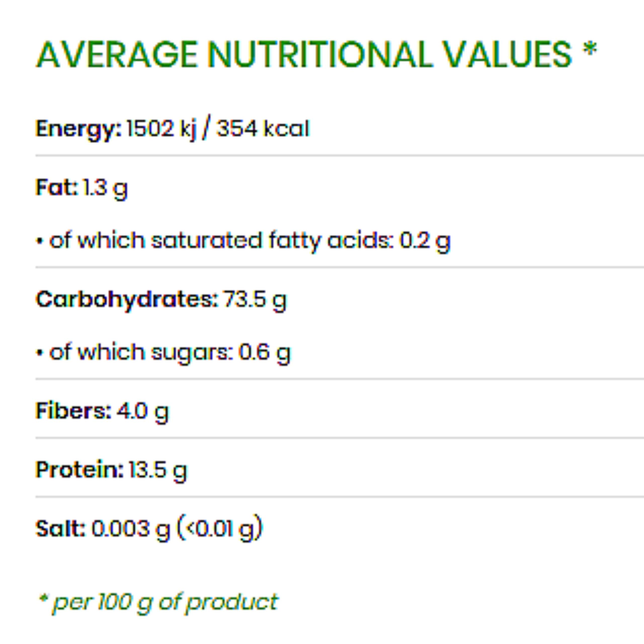Click the 0.6 g sugars value
This screenshot has height=644, width=644.
point(264,353)
